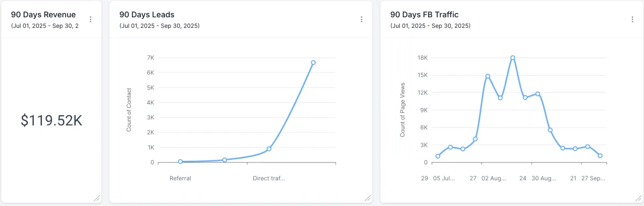Click resize handle of 90 Days Leads card
Viewport: 644px width, 206px height.
click(368, 198)
